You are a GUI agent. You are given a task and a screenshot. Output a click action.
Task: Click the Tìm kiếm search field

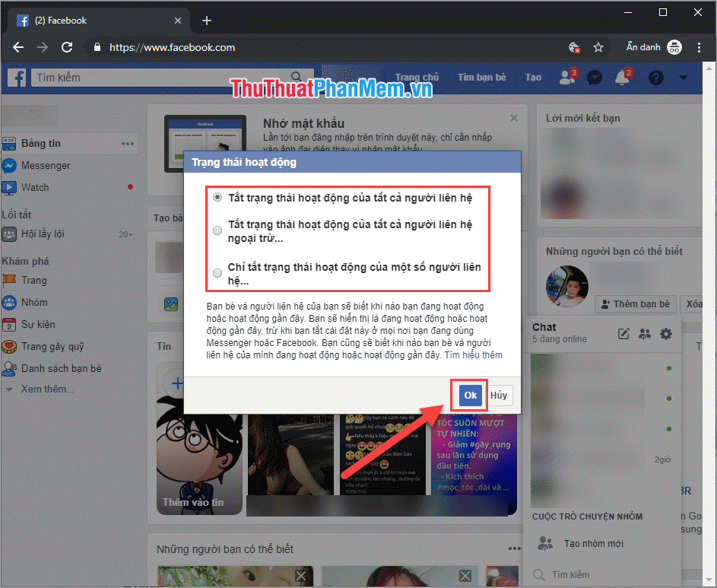(x=152, y=77)
